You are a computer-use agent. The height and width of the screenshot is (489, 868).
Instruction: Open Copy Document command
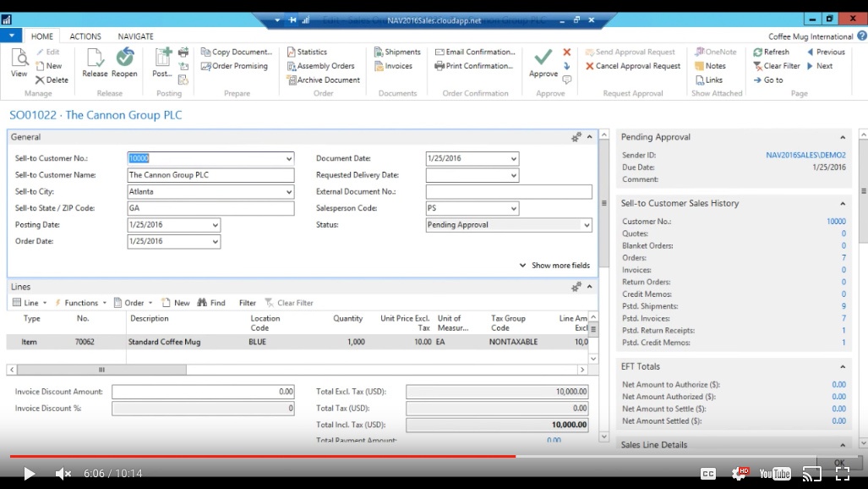point(237,52)
